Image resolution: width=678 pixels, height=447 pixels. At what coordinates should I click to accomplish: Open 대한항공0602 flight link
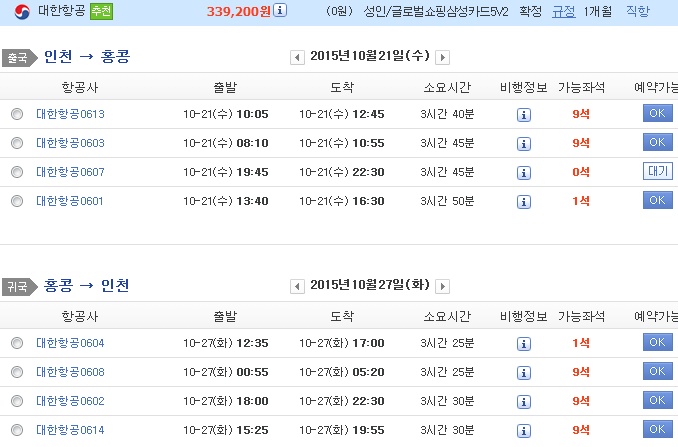point(70,401)
